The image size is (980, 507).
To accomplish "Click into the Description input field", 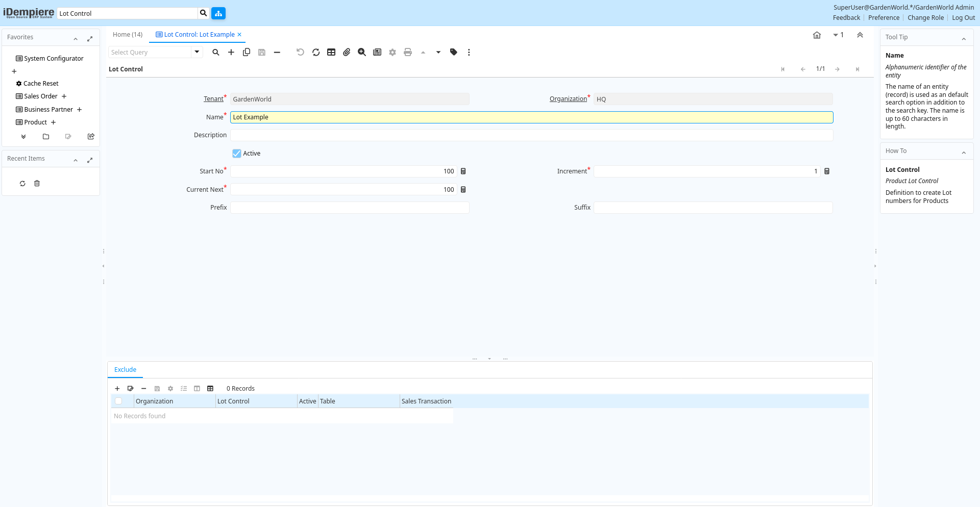I will 531,135.
